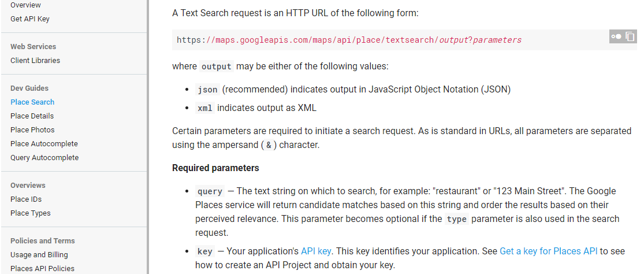
Task: Click the Policies and Terms heading
Action: click(x=43, y=240)
